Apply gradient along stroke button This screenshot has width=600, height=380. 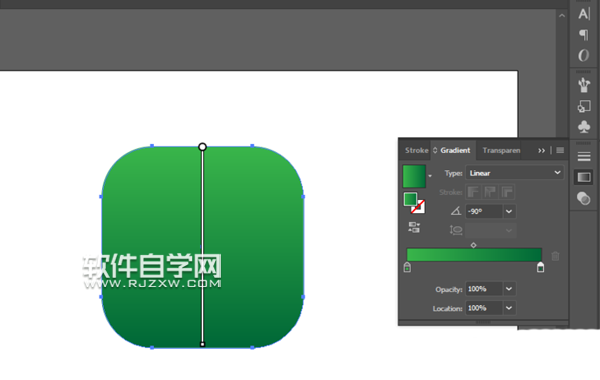490,192
